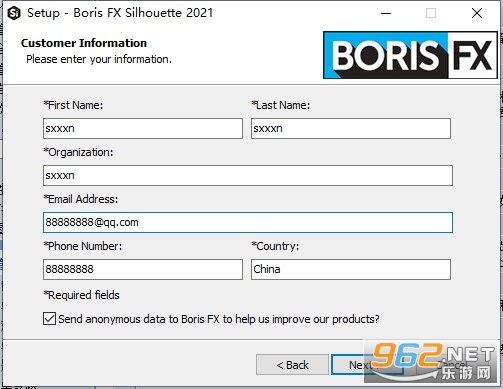Click "Please enter your information." text
This screenshot has width=503, height=389.
99,59
